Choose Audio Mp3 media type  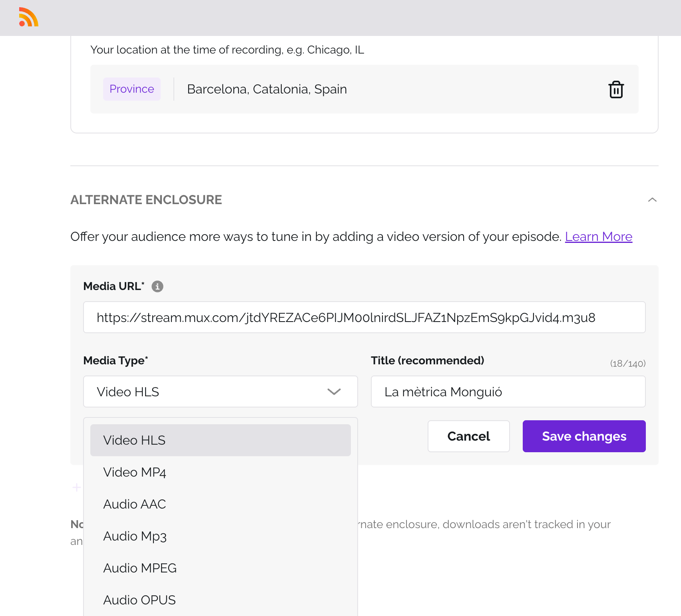coord(135,536)
